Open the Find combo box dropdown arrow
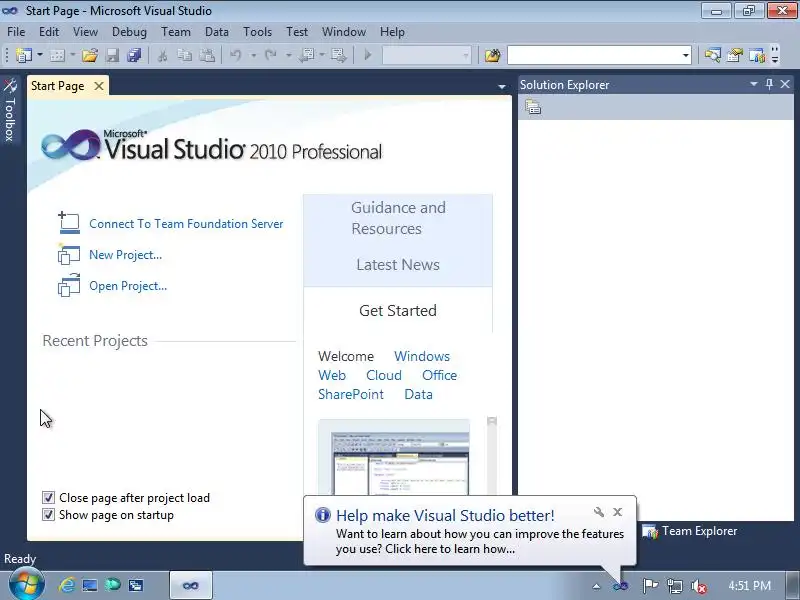800x600 pixels. [685, 55]
